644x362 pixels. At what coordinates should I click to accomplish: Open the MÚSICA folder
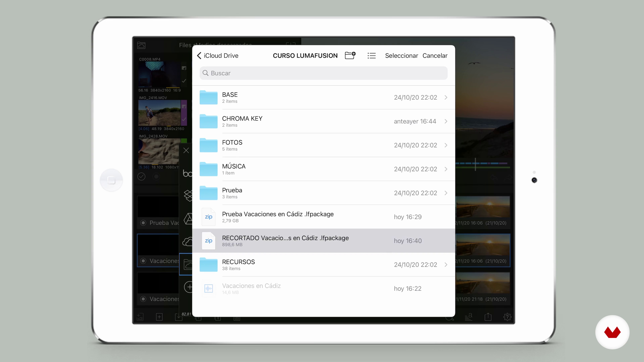tap(323, 169)
